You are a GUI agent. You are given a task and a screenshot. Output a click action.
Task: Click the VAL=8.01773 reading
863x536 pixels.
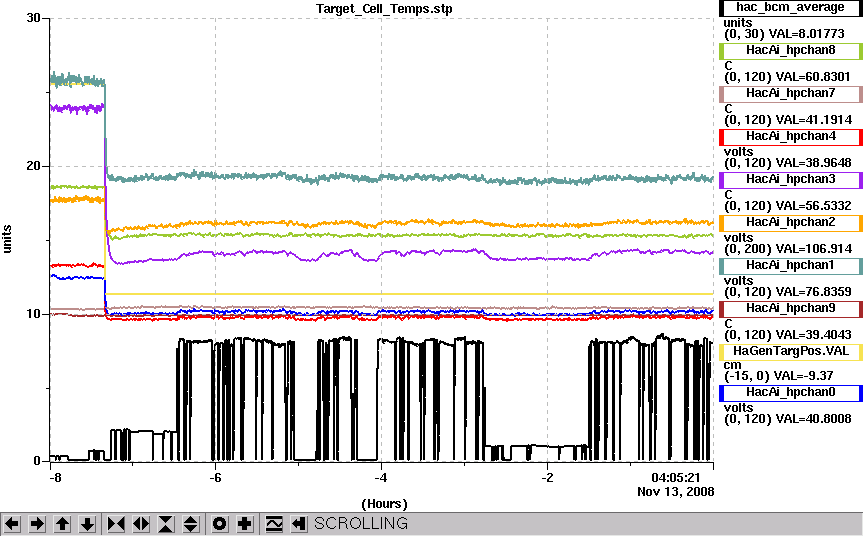tap(806, 34)
